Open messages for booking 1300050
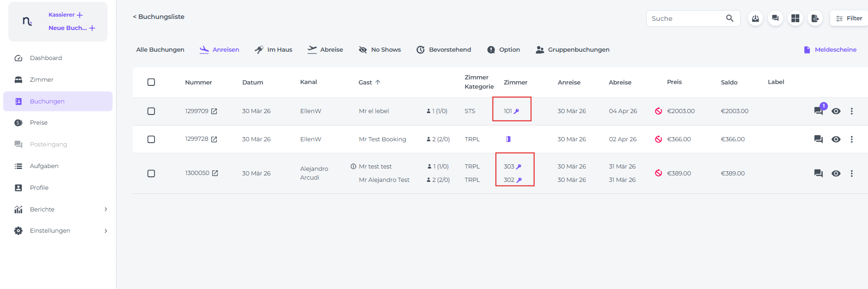This screenshot has height=289, width=868. pyautogui.click(x=818, y=174)
